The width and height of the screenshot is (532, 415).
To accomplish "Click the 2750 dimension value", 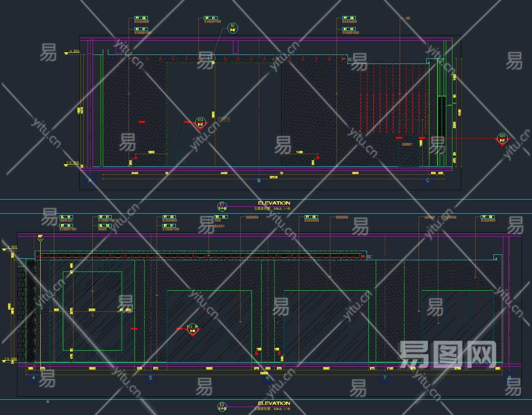I will (458, 368).
